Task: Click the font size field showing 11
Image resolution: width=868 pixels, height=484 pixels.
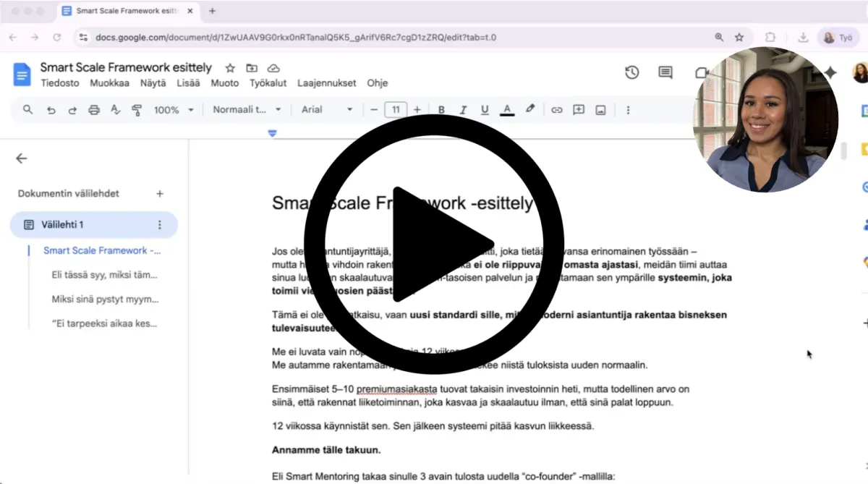Action: [x=396, y=110]
